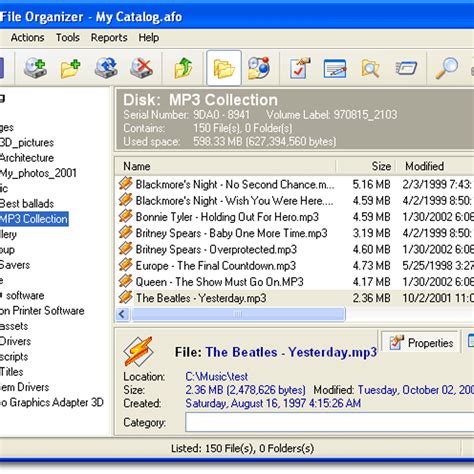Viewport: 474px width, 474px height.
Task: Click the Saturday, August 16, 1997 created date
Action: point(273,403)
